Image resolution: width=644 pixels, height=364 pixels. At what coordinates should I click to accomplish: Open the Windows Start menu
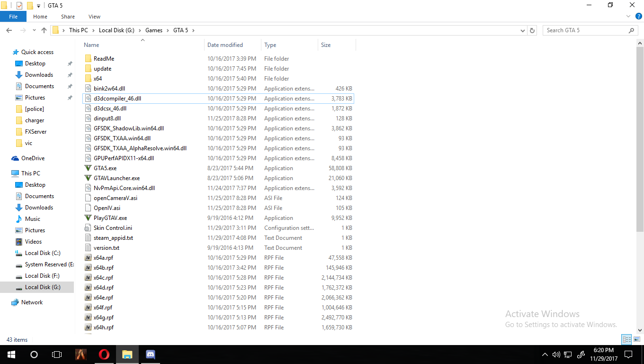[x=11, y=354]
